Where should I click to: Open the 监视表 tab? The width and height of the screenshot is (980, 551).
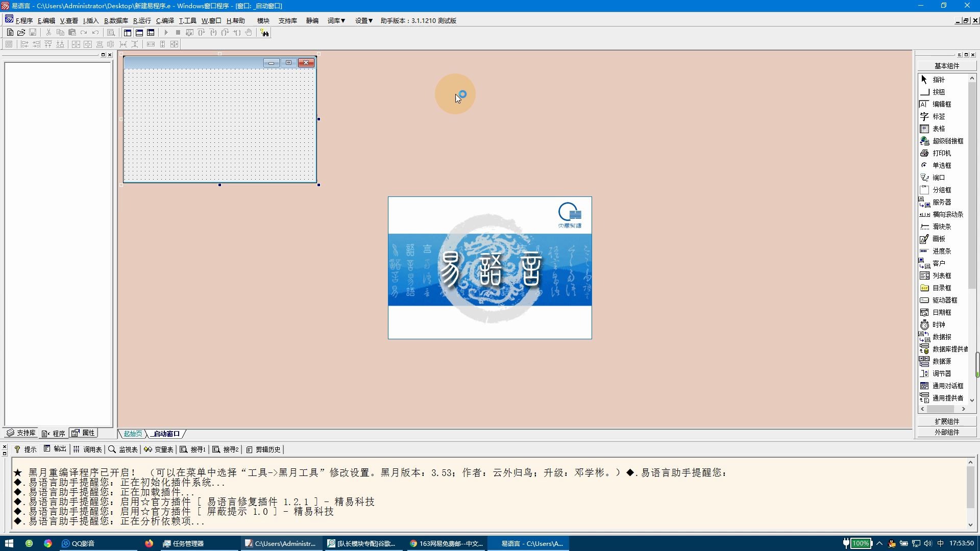pos(123,449)
